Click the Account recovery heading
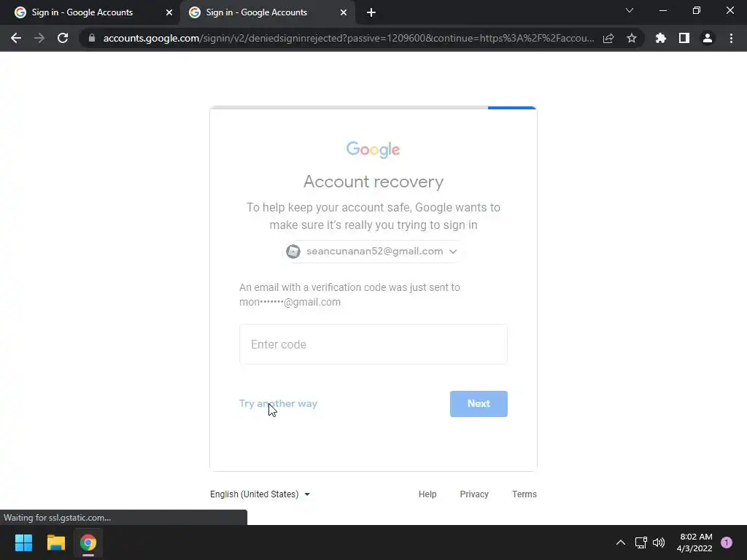The image size is (747, 560). 373,182
